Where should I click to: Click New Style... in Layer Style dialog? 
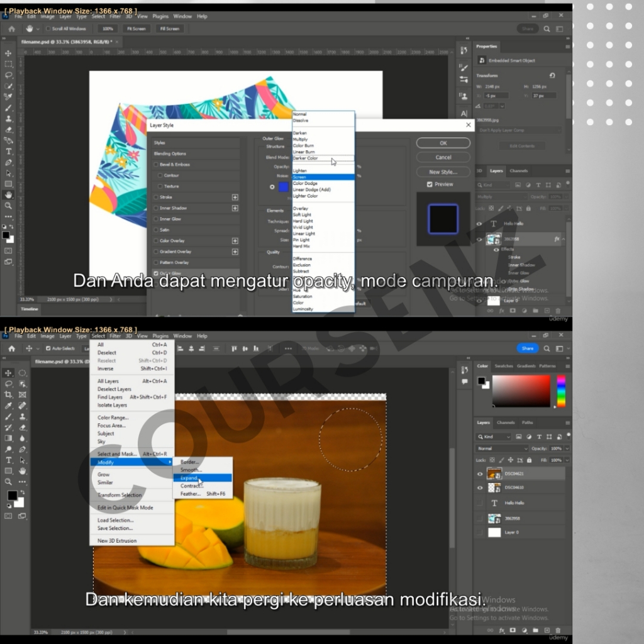click(443, 172)
